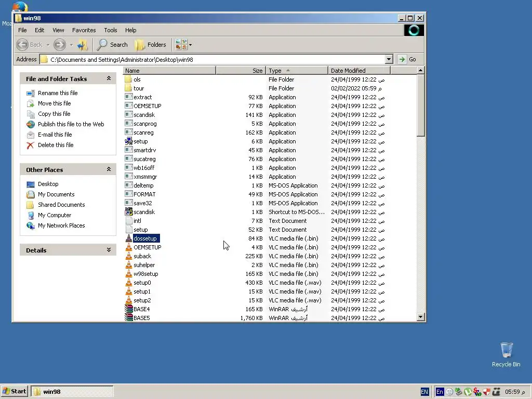This screenshot has height=399, width=532.
Task: Click E-mail this file link
Action: (x=55, y=135)
